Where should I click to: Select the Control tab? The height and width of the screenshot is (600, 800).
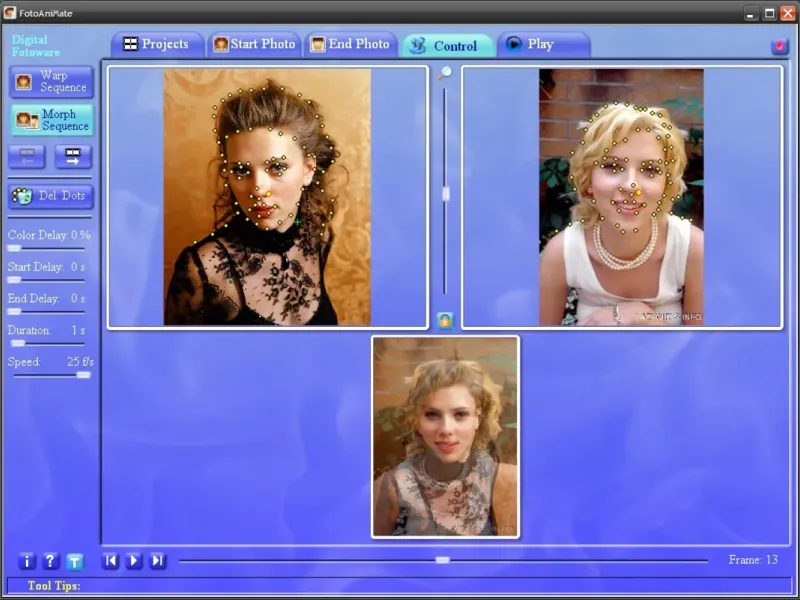(x=447, y=46)
